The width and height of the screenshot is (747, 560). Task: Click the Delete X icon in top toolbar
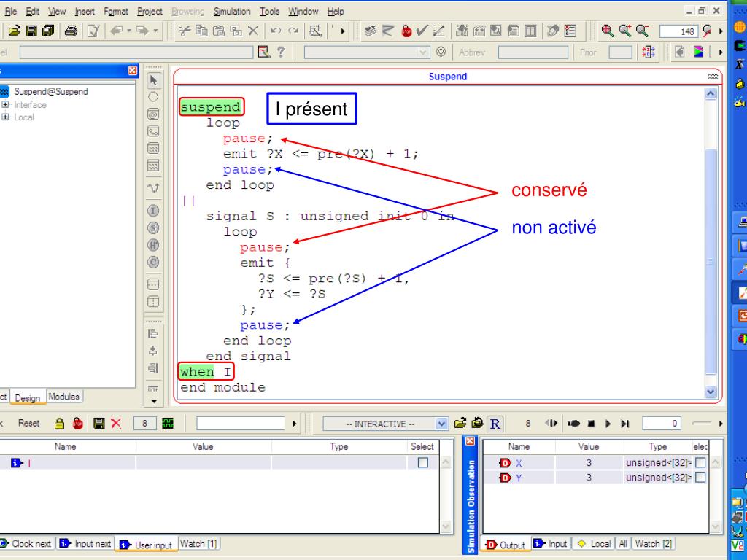click(253, 31)
